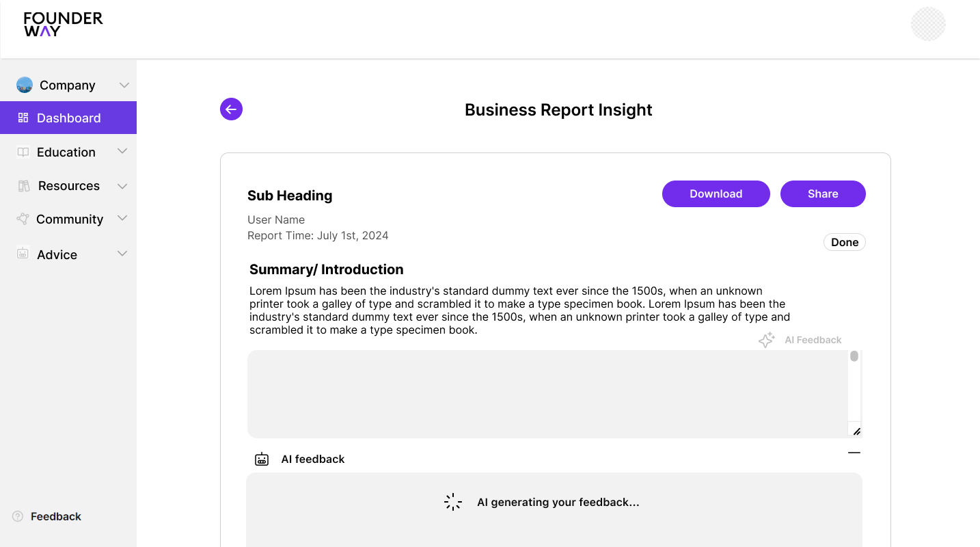Open the Dashboard menu item

(x=68, y=118)
